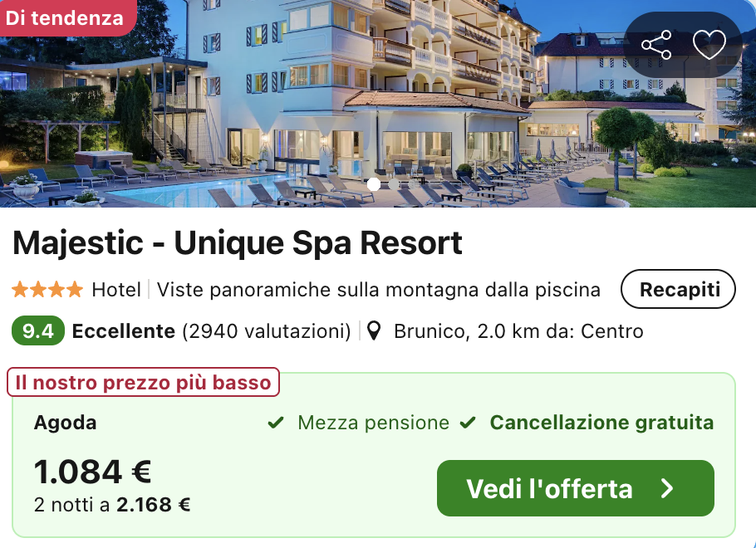Save the hotel with the heart icon
The width and height of the screenshot is (756, 548).
tap(709, 45)
